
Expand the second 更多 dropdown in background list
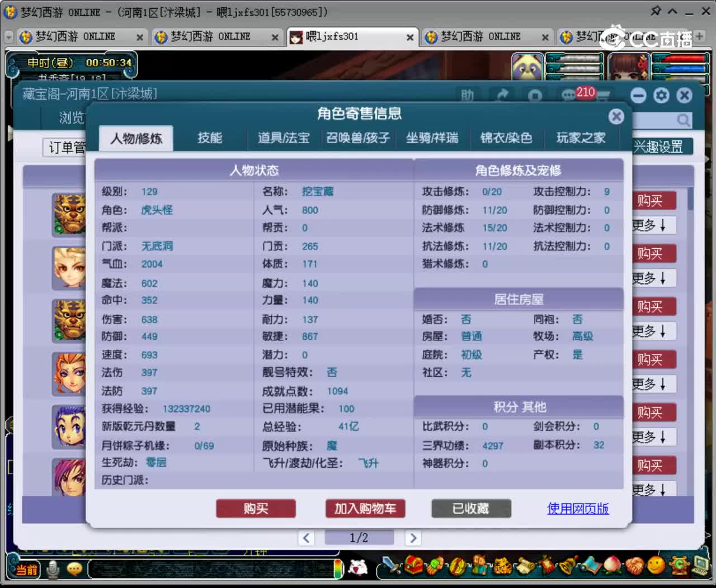click(x=653, y=278)
